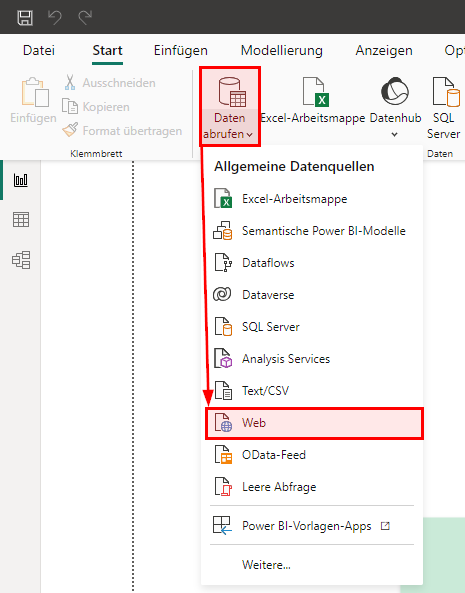Click the Kopieren button
Image resolution: width=465 pixels, height=593 pixels.
coord(96,107)
